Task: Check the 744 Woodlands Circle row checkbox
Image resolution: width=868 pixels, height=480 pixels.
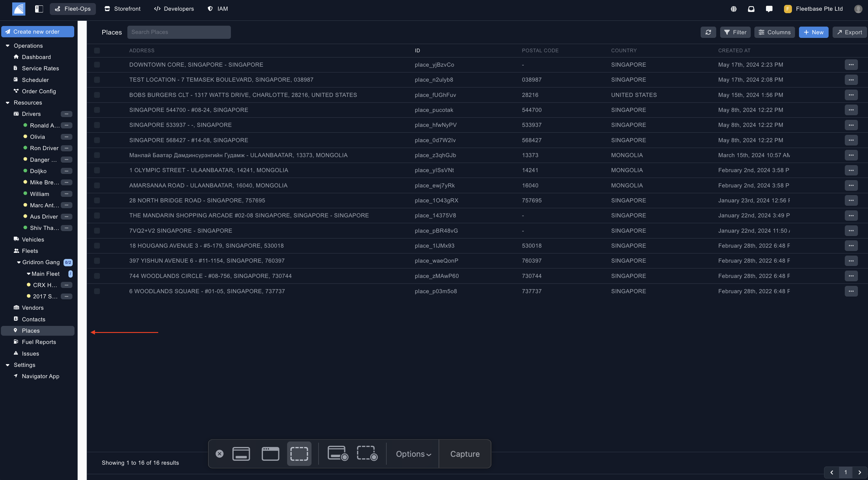Action: point(97,276)
